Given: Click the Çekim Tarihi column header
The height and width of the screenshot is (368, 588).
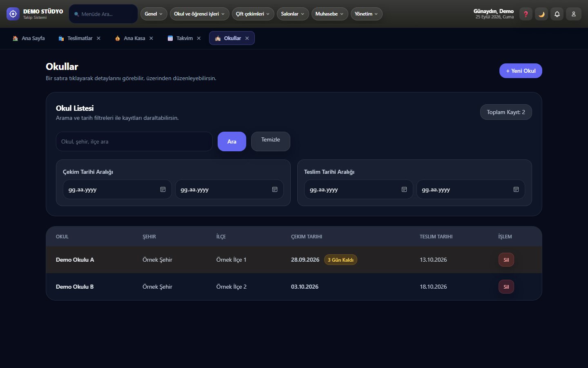Looking at the screenshot, I should 307,236.
